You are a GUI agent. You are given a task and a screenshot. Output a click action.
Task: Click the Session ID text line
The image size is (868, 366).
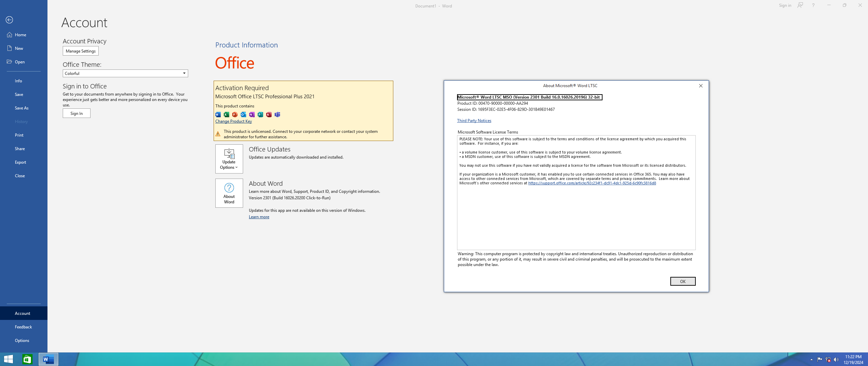click(x=506, y=109)
